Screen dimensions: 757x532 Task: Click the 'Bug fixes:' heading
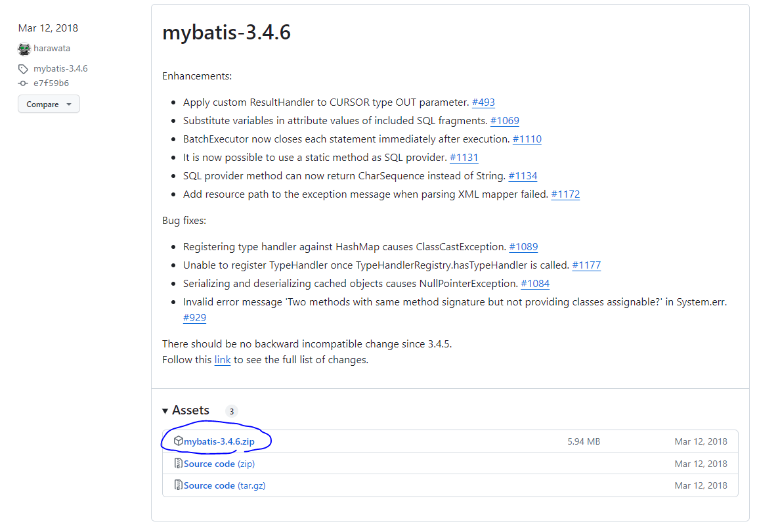[x=184, y=221]
